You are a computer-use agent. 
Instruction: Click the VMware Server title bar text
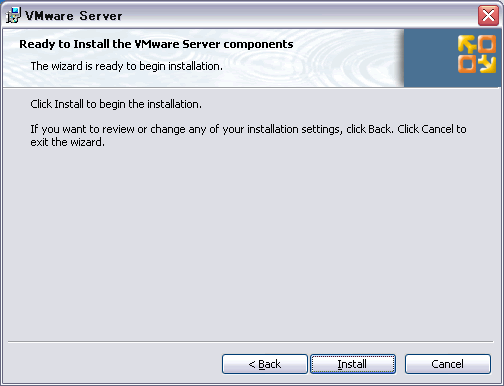point(74,16)
